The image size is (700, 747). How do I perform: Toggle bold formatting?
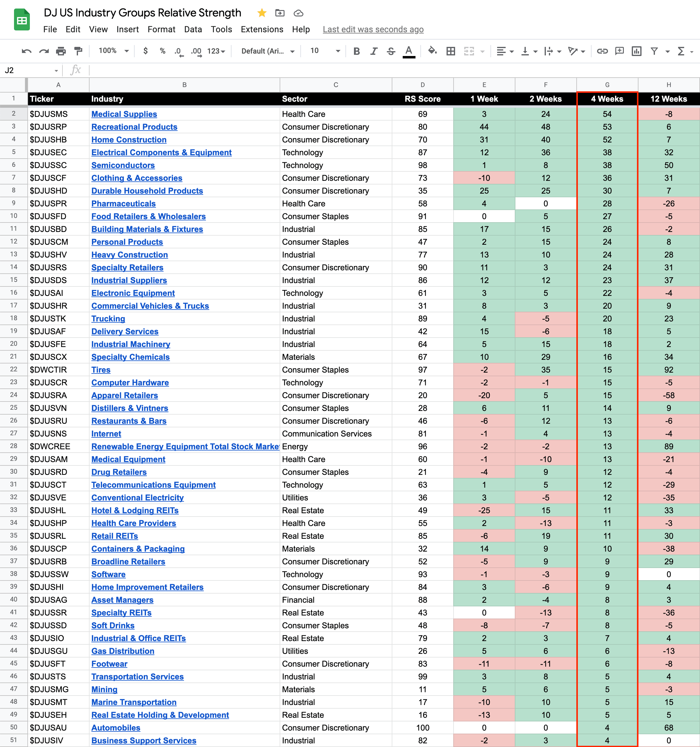click(356, 51)
